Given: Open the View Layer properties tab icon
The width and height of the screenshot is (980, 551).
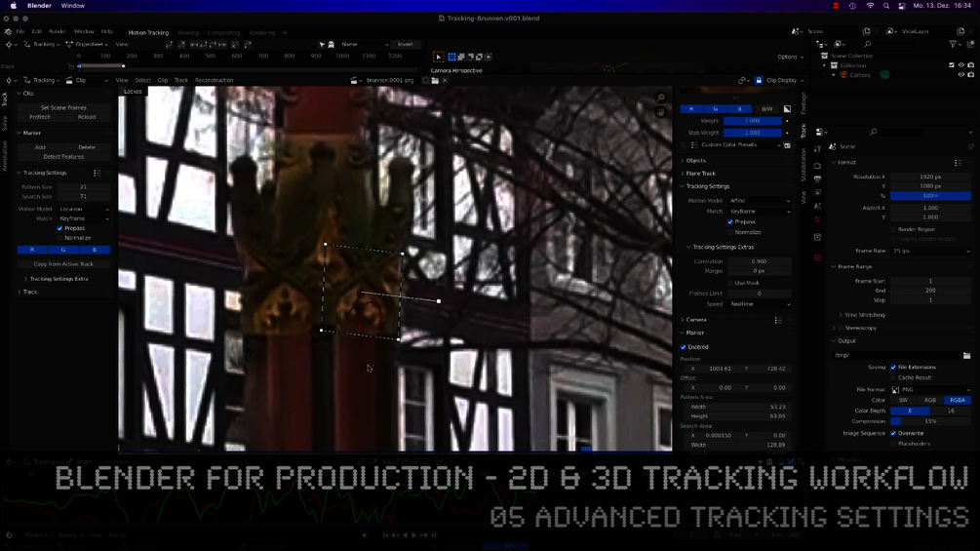Looking at the screenshot, I should 817,192.
